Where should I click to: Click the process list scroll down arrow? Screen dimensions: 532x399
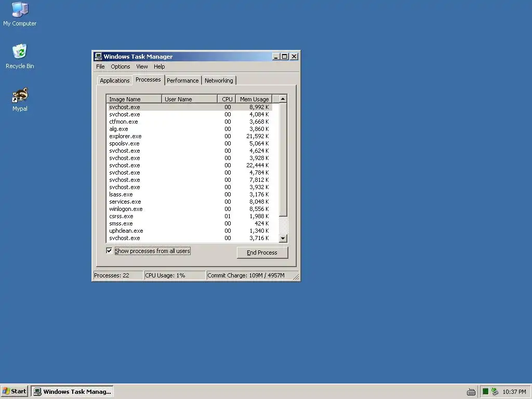pos(283,238)
